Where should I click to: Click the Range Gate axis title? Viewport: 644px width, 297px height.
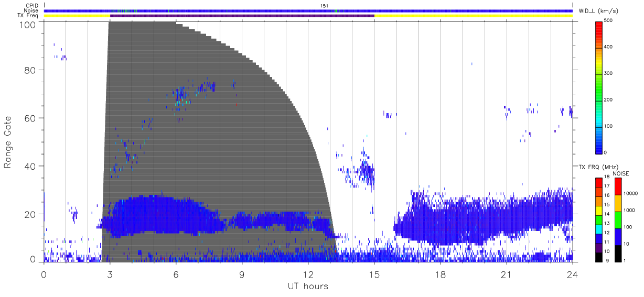coord(8,142)
